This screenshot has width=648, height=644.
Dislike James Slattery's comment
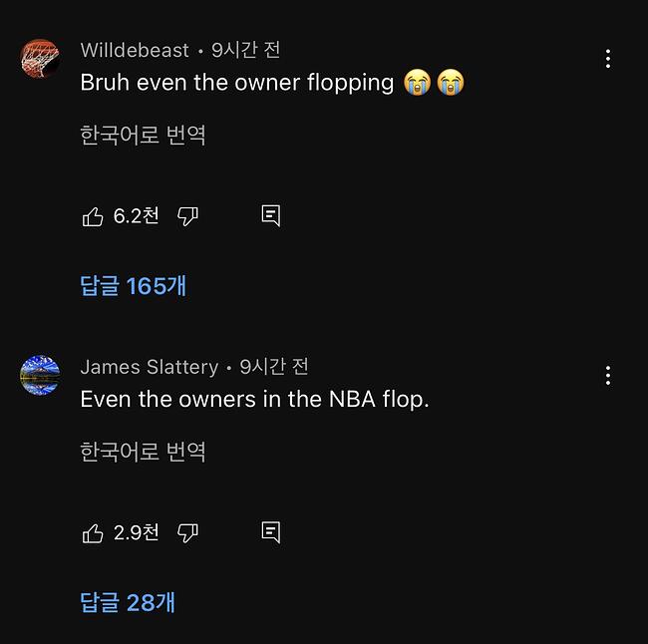pos(187,533)
